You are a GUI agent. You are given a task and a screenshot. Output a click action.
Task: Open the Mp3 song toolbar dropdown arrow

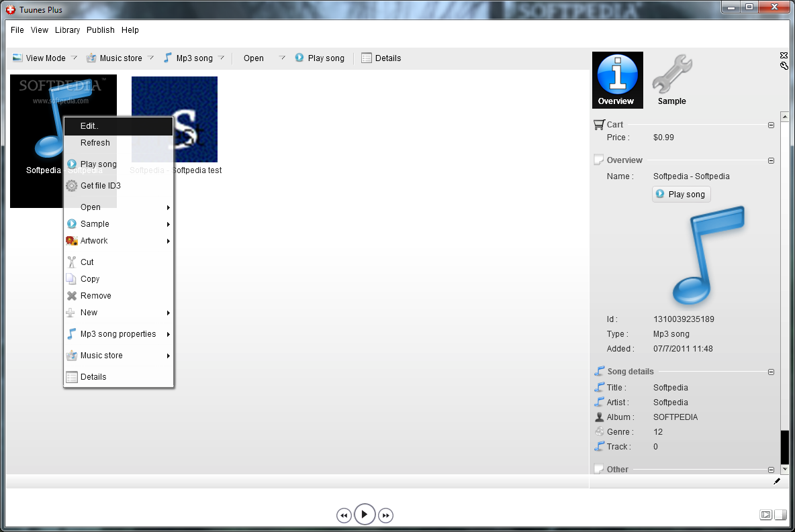pos(221,58)
